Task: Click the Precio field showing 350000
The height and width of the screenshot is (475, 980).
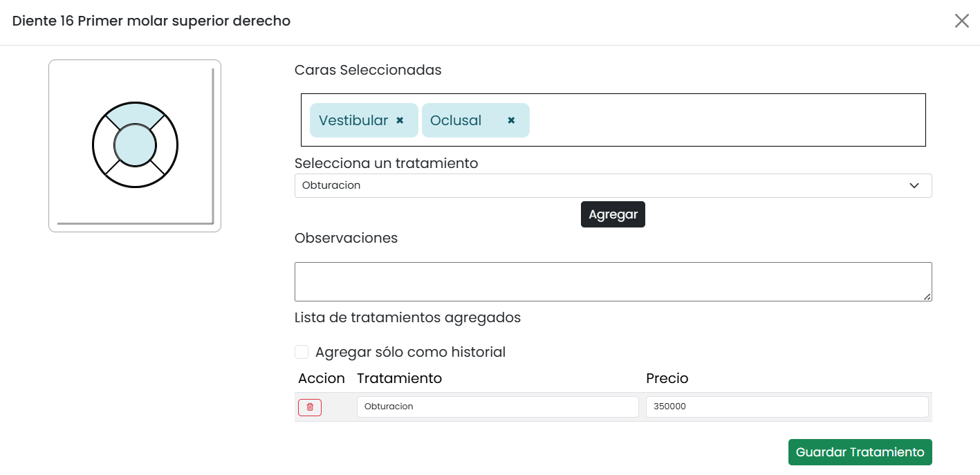Action: [x=786, y=407]
